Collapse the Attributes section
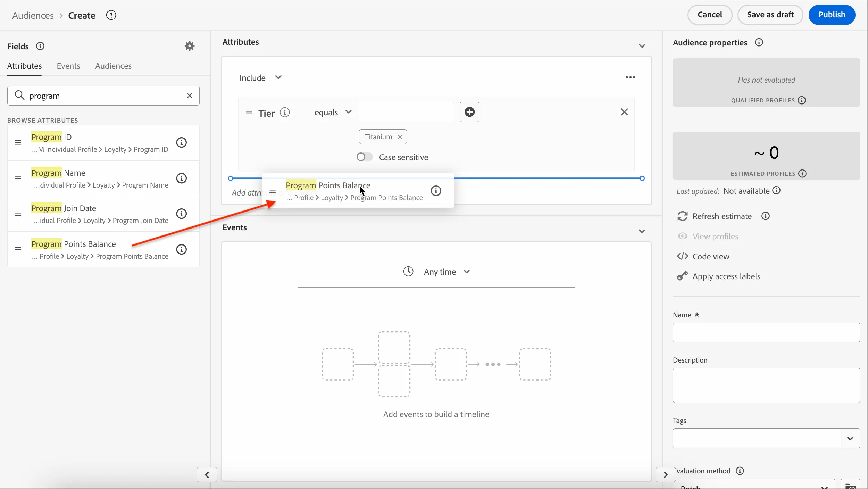 (x=642, y=46)
